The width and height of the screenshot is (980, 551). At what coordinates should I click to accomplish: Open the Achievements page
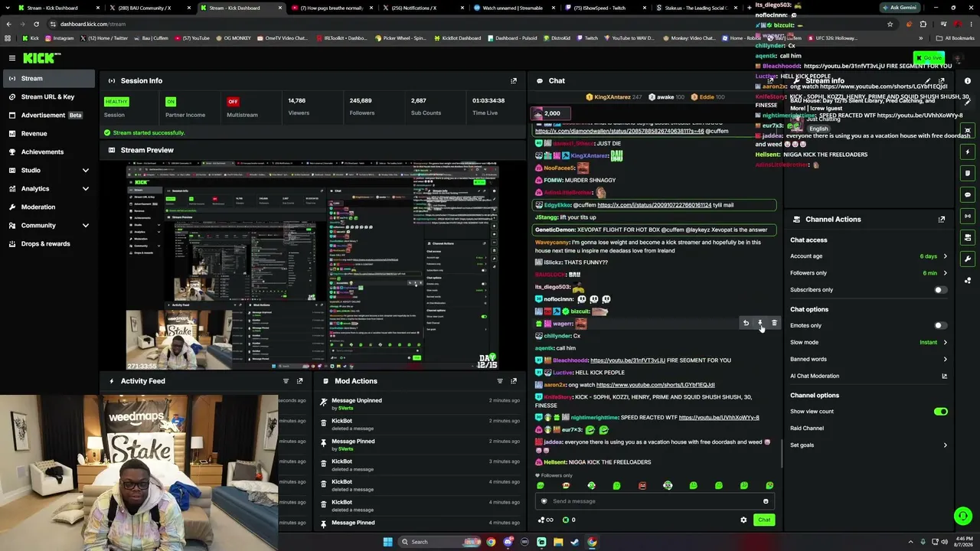(49, 152)
